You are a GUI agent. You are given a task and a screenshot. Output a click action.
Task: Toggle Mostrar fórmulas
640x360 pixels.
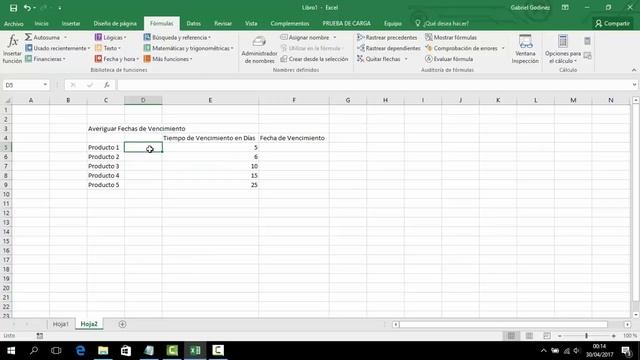point(451,37)
